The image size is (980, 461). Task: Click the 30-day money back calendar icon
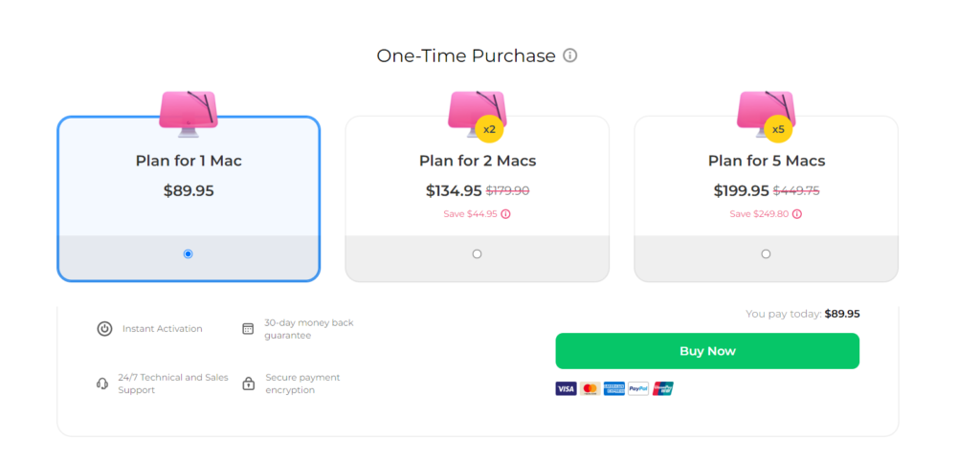click(x=248, y=329)
